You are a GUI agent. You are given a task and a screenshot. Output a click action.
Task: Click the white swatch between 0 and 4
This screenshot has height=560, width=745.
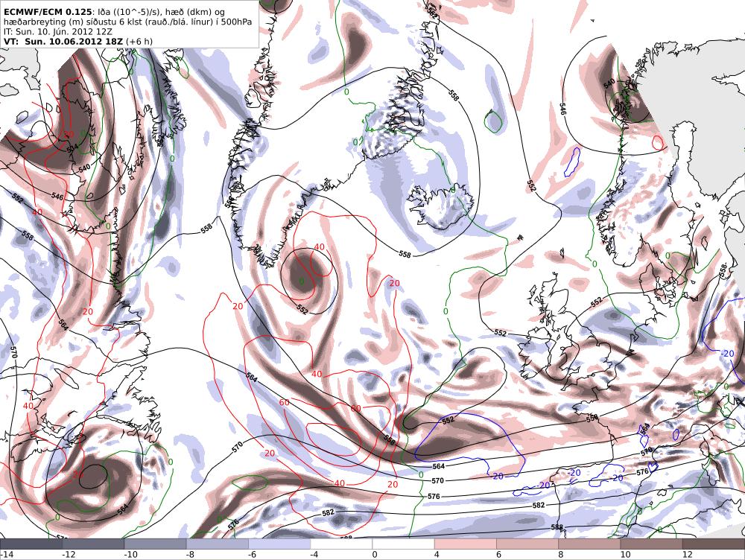tap(403, 544)
